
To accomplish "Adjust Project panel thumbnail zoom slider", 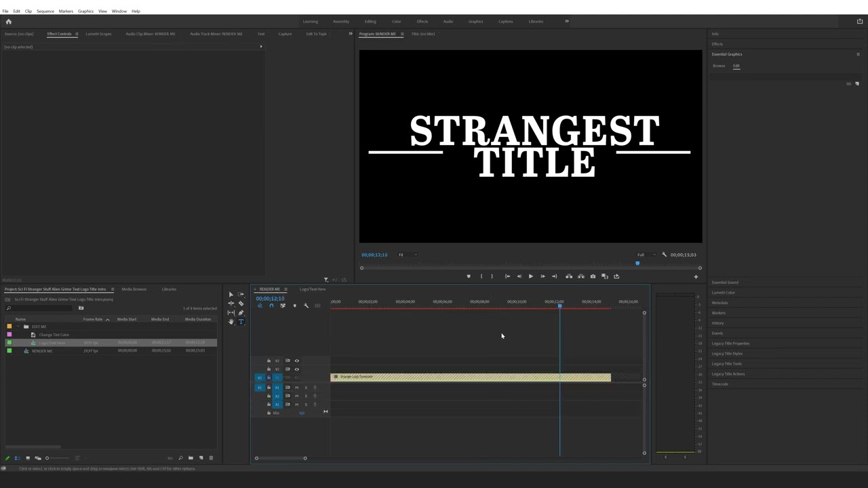I will click(47, 458).
